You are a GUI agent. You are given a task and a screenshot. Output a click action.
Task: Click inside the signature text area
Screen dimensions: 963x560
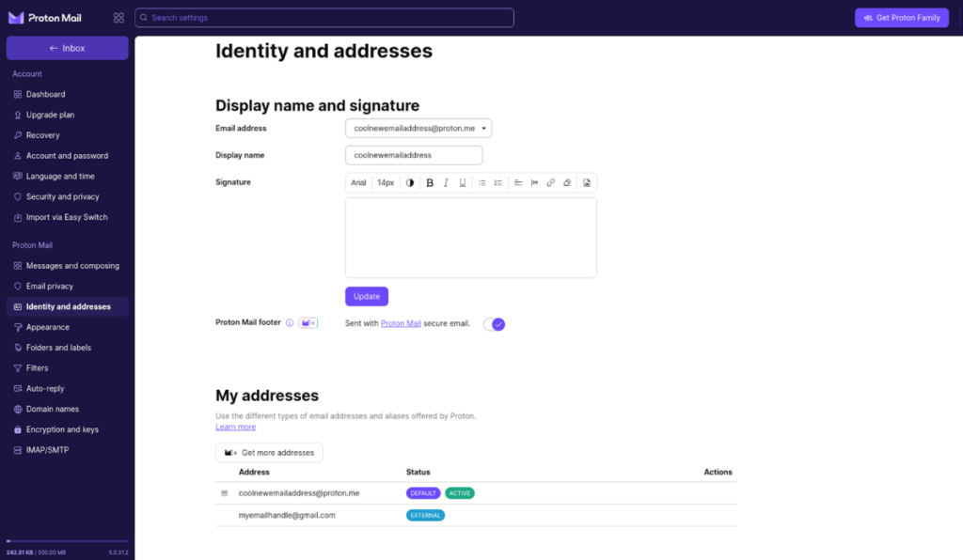471,238
